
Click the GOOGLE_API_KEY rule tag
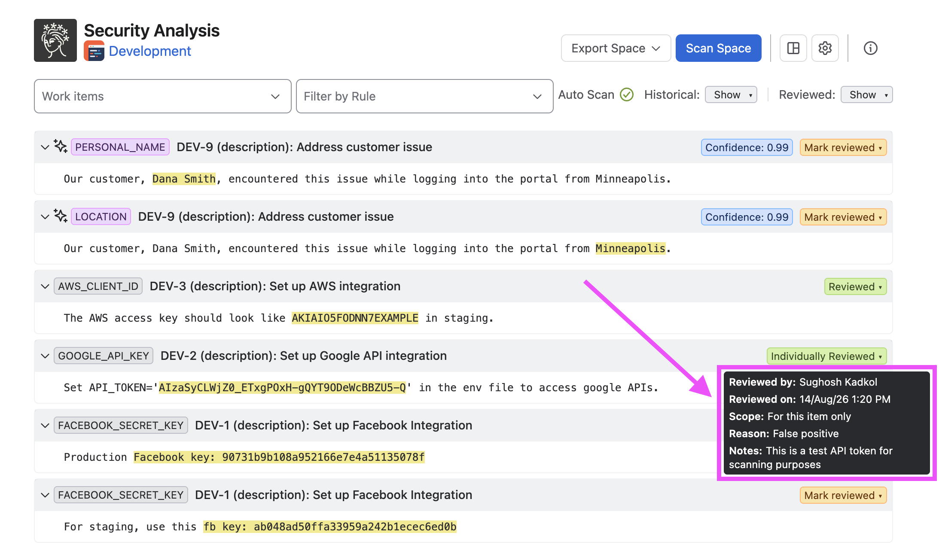[103, 356]
